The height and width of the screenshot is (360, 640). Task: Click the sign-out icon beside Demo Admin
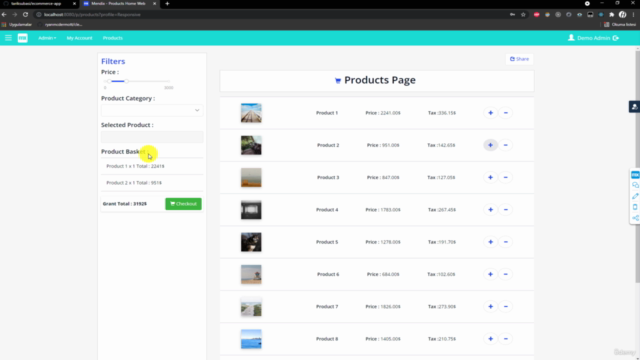coord(616,38)
